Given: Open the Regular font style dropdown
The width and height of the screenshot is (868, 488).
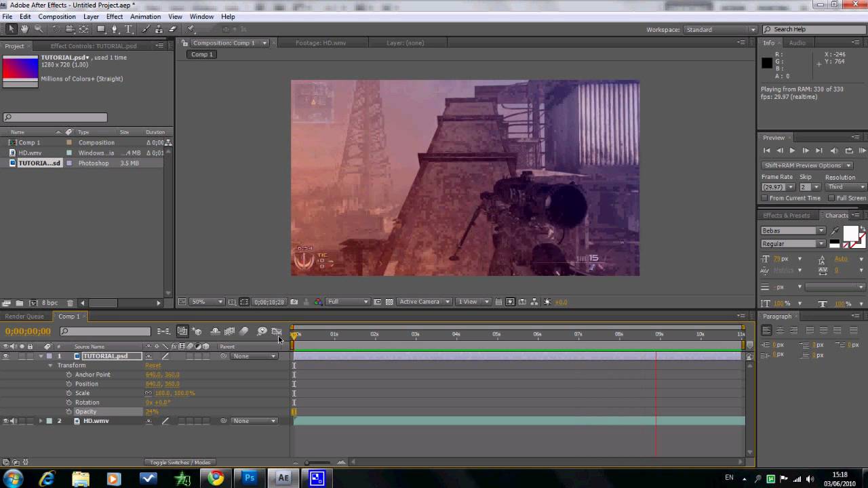Looking at the screenshot, I should 793,243.
